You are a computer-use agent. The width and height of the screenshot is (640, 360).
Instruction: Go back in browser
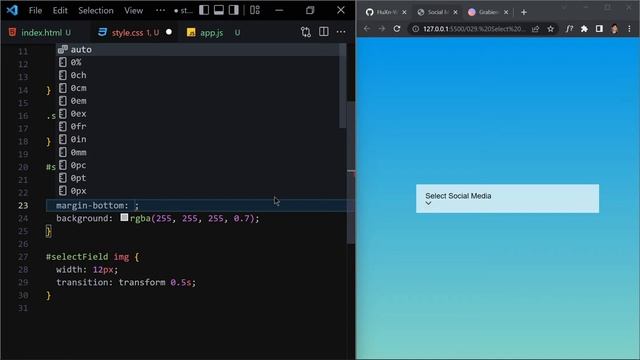[367, 29]
